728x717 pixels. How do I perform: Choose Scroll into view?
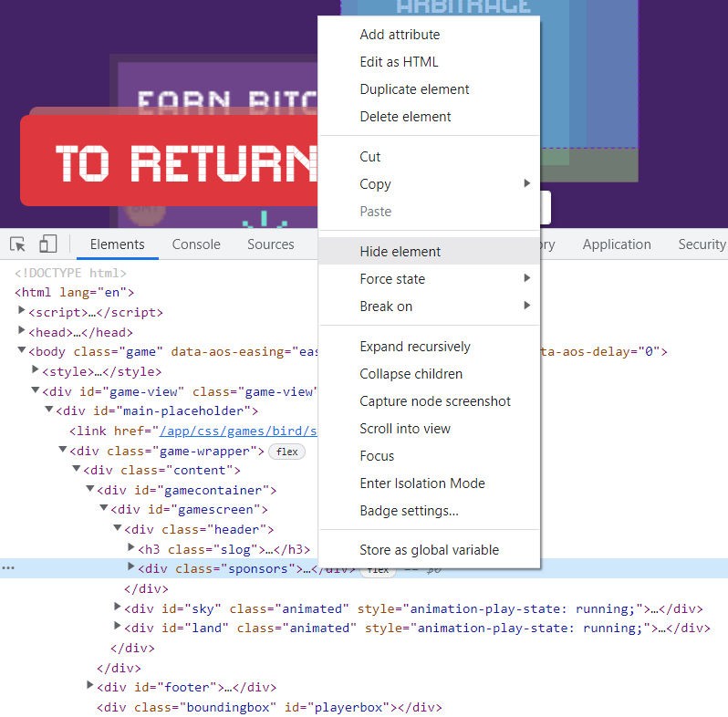coord(429,429)
